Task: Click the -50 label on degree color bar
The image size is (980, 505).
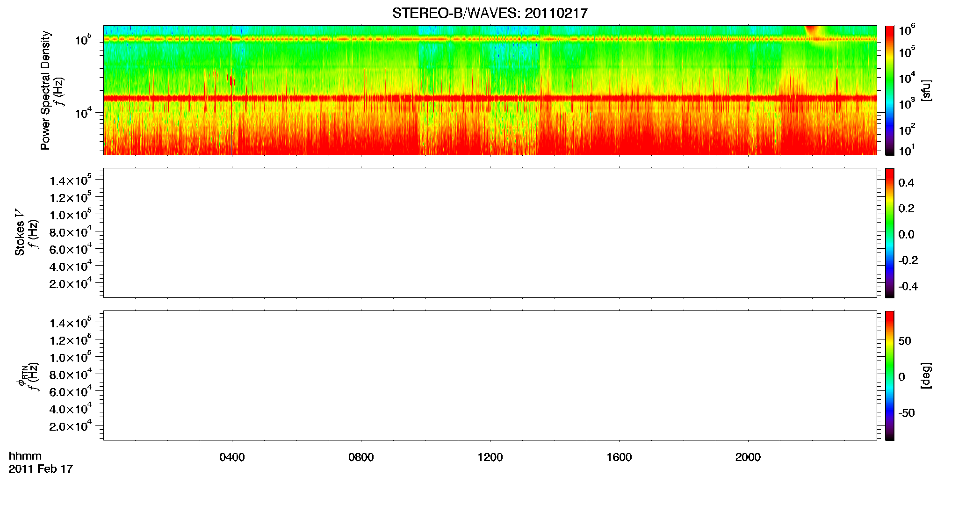Action: pyautogui.click(x=907, y=413)
